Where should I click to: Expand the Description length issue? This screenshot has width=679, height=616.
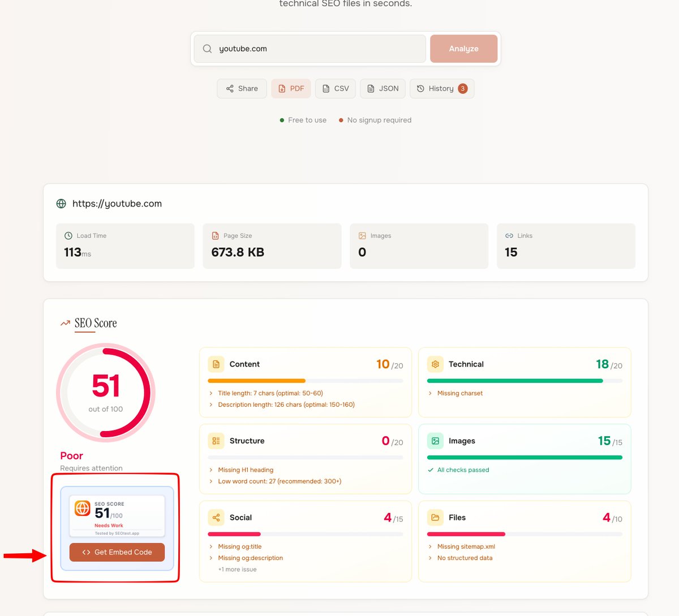click(x=282, y=404)
